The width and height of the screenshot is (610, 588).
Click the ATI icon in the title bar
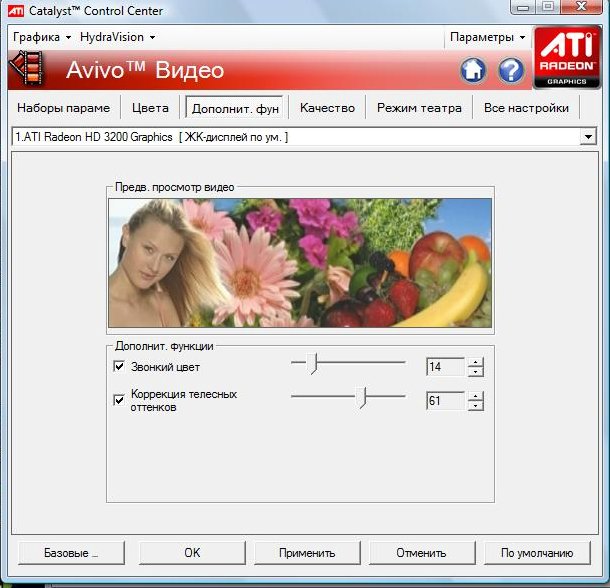click(x=16, y=11)
